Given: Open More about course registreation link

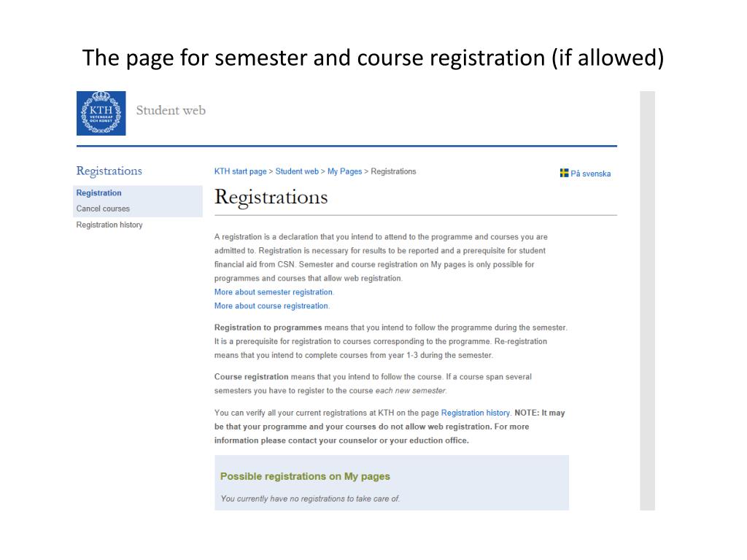Looking at the screenshot, I should (271, 306).
